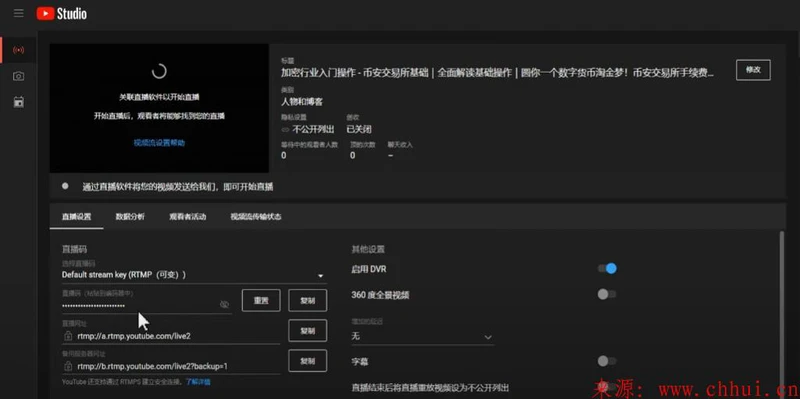Disable the 启用 DVR toggle
Viewport: 800px width, 399px height.
point(607,268)
